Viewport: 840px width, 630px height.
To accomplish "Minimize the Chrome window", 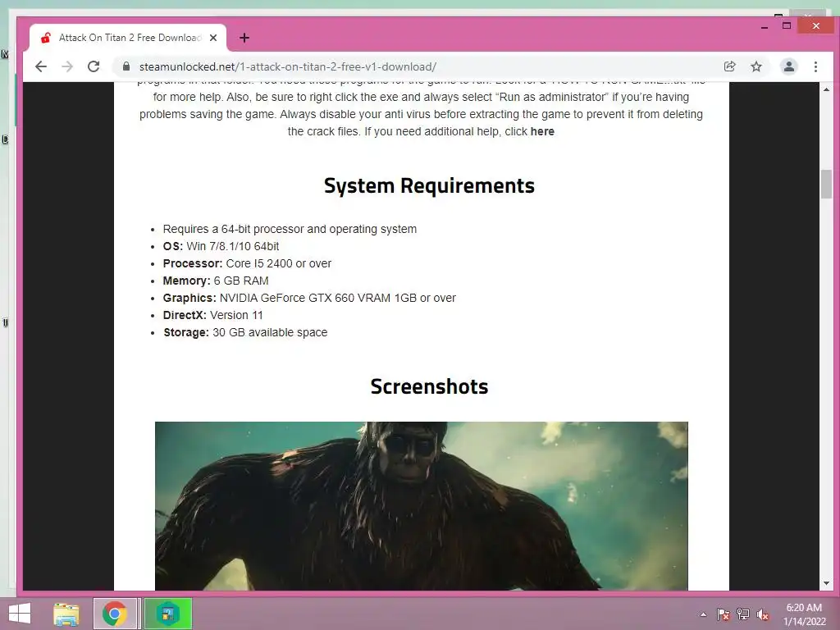I will 764,26.
